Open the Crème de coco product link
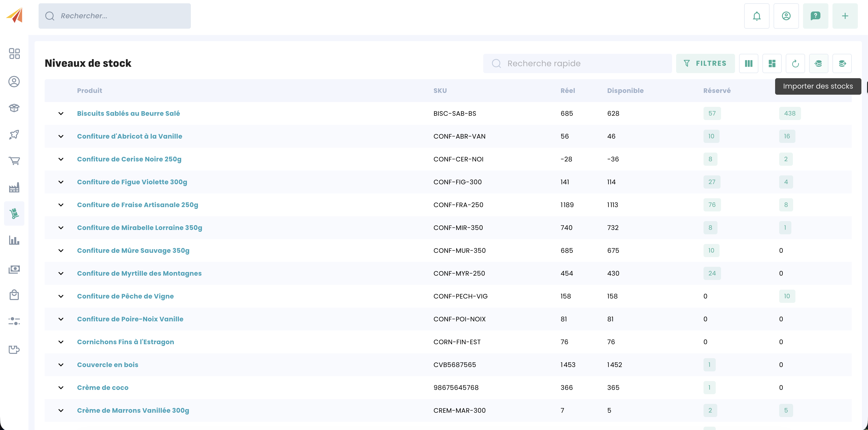868x430 pixels. click(x=103, y=388)
